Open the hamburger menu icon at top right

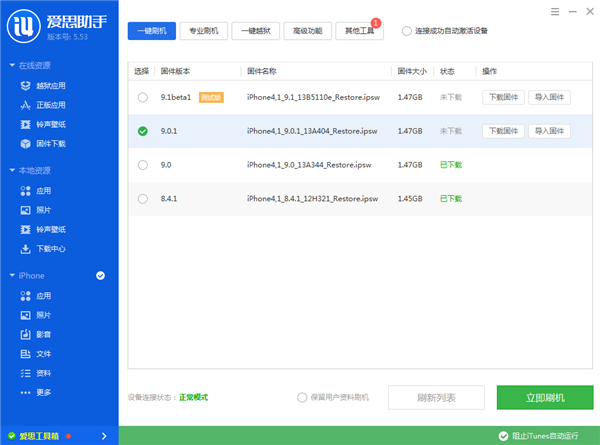(555, 11)
